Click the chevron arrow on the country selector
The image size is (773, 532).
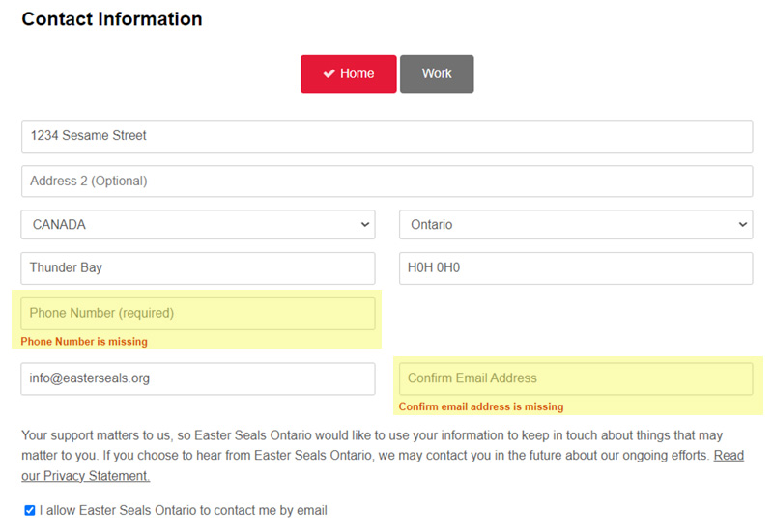click(x=364, y=224)
